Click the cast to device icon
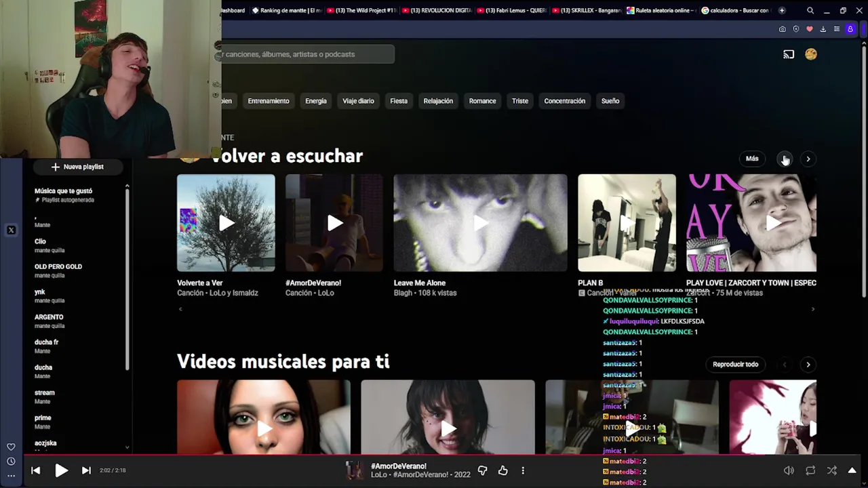This screenshot has width=868, height=488. tap(789, 54)
